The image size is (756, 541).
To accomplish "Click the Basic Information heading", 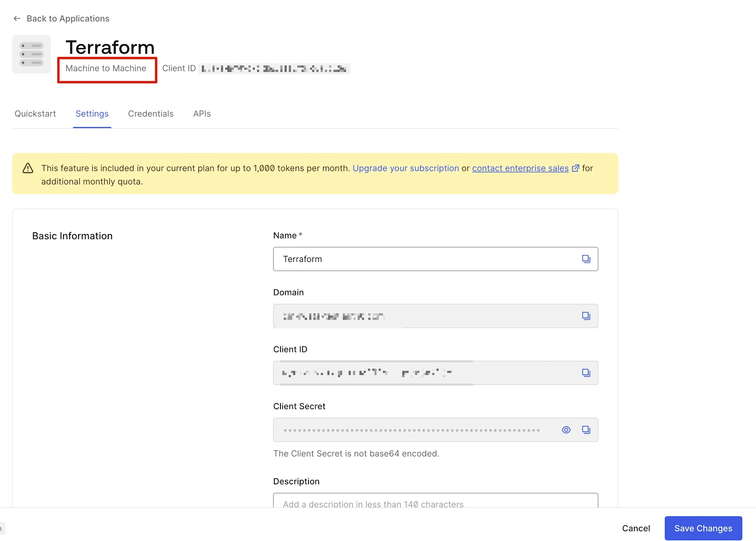I will (72, 236).
